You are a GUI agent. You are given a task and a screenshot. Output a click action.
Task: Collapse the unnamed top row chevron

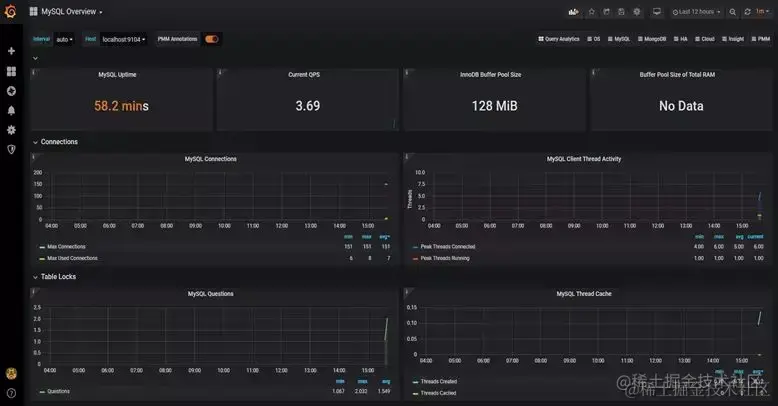click(x=35, y=58)
